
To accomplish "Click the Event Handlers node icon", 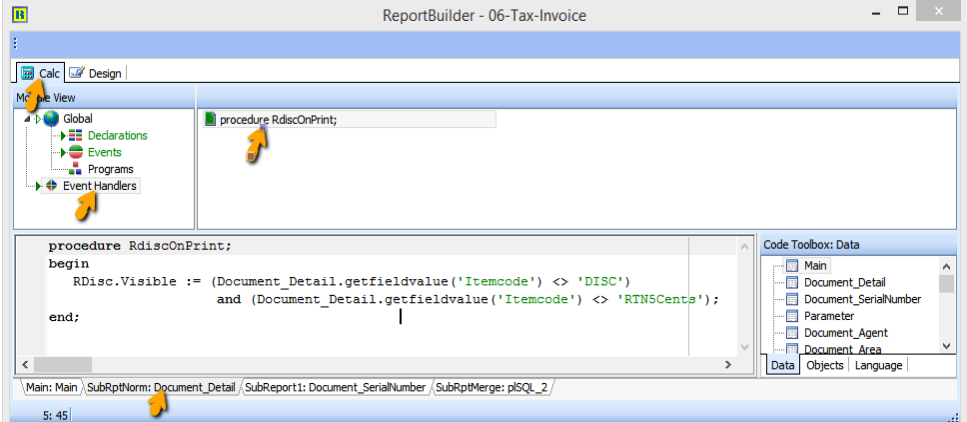I will pos(51,186).
